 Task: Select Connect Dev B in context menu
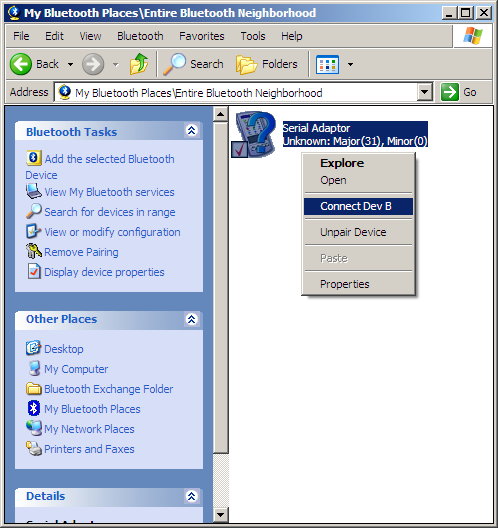(x=358, y=206)
